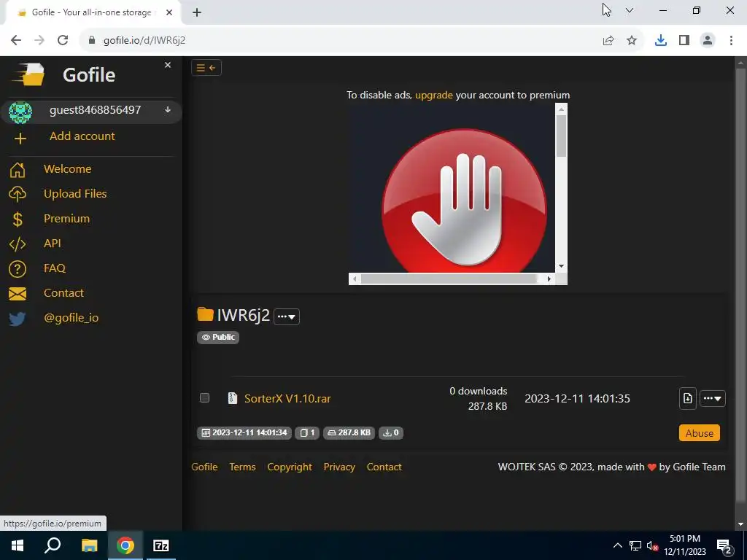Open the Chrome three-dot menu
Viewport: 747px width, 560px height.
(731, 41)
